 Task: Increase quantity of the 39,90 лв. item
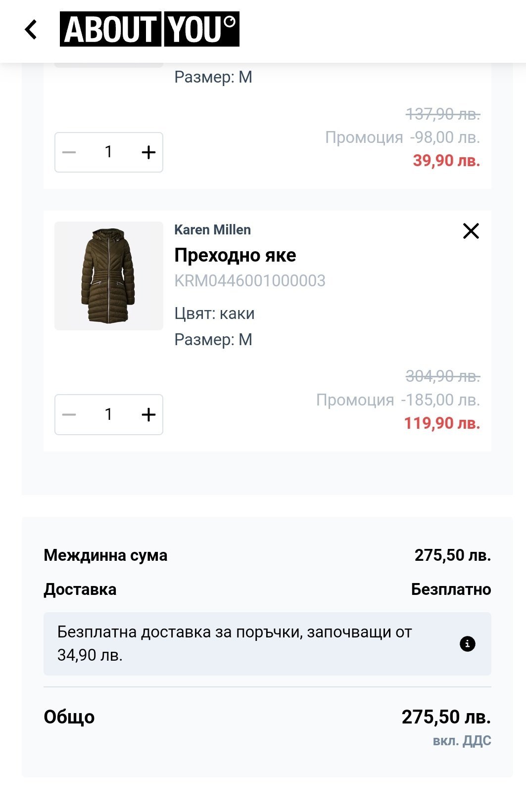(148, 152)
